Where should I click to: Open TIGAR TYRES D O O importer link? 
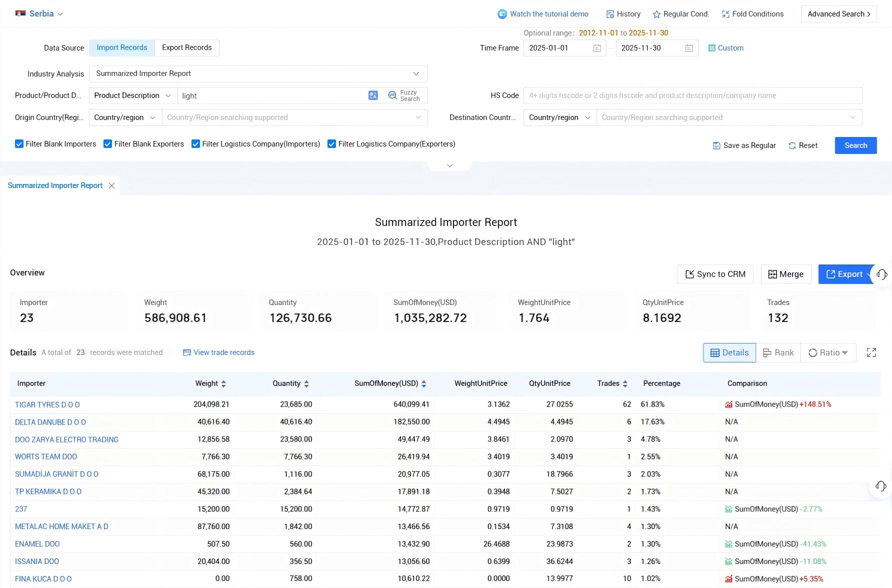[47, 404]
